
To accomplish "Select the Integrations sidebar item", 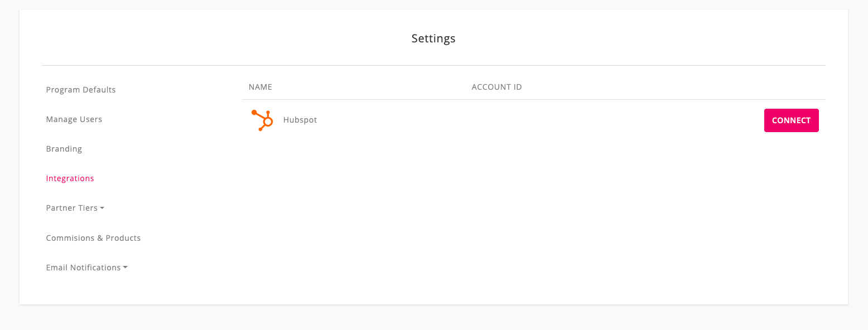I will tap(70, 178).
